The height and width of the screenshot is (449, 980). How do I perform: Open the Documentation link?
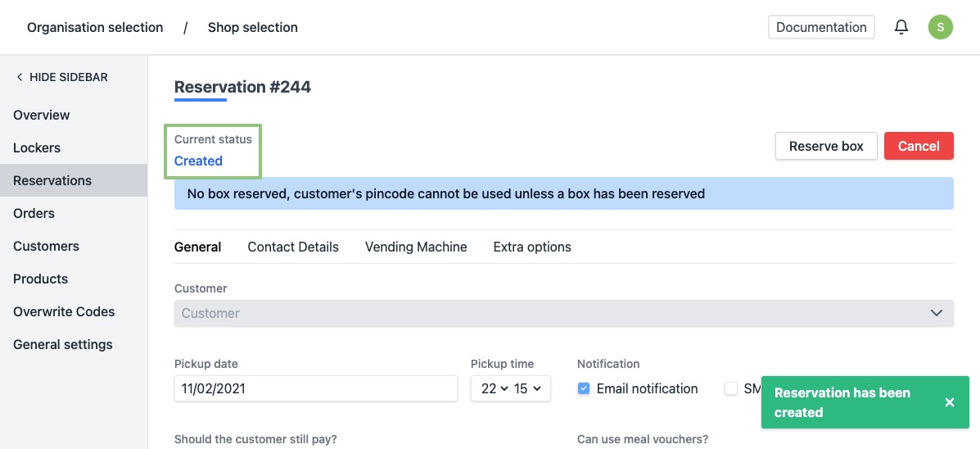(x=821, y=27)
